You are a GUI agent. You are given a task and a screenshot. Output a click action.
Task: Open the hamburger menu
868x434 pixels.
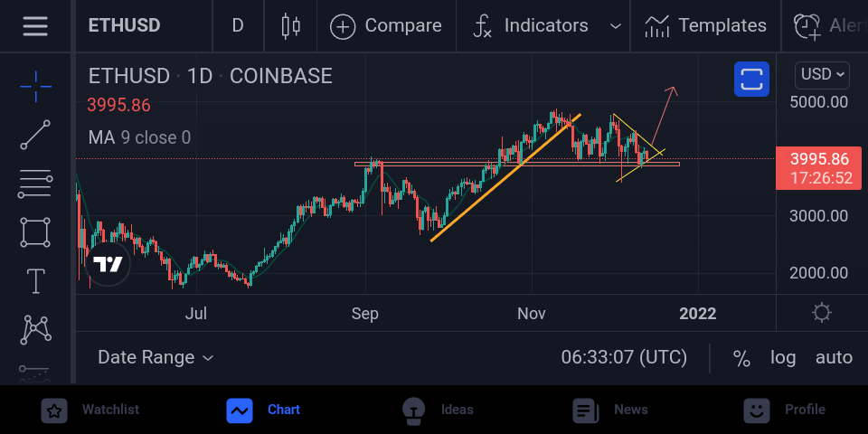click(x=35, y=25)
